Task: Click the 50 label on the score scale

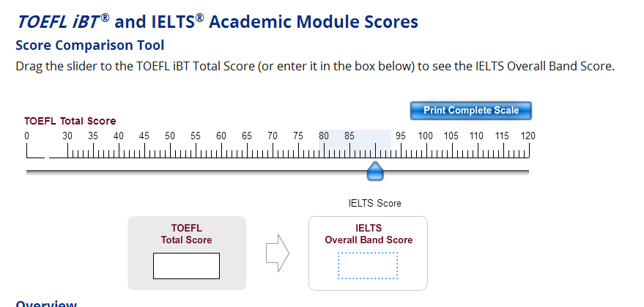Action: tap(170, 136)
